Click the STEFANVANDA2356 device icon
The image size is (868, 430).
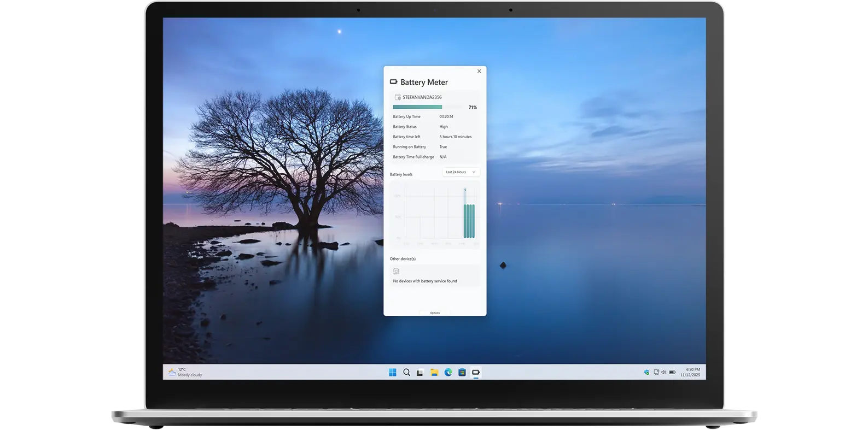[398, 97]
